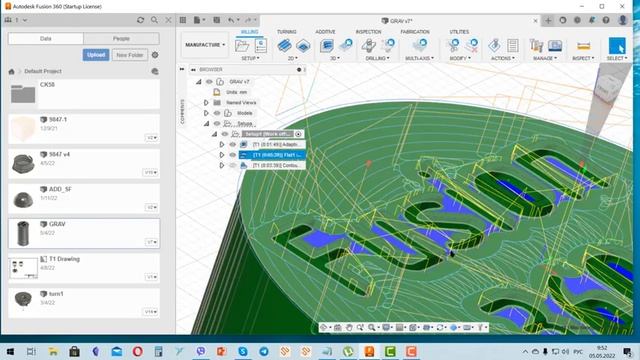Click the Modify icon with red X
The height and width of the screenshot is (360, 640).
coord(472,45)
